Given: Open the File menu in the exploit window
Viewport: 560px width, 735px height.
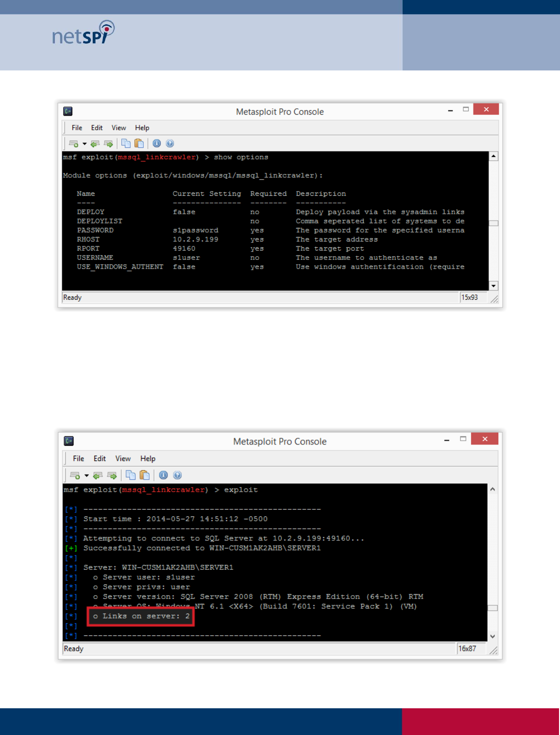Looking at the screenshot, I should click(x=78, y=459).
